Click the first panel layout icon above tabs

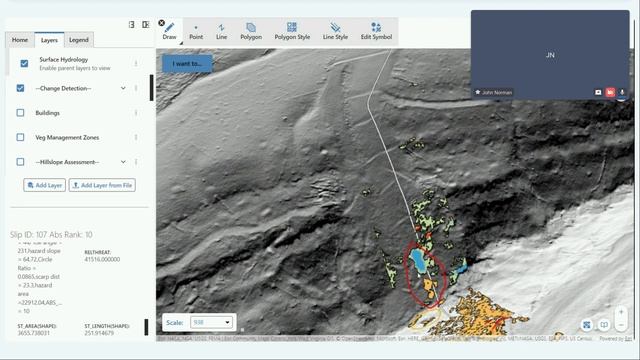131,24
